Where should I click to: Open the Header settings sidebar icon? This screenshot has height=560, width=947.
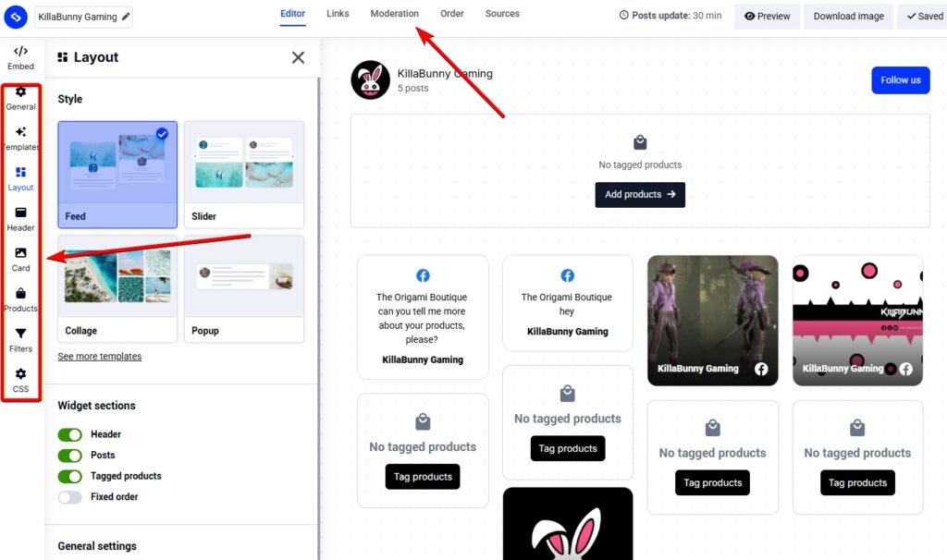coord(20,218)
